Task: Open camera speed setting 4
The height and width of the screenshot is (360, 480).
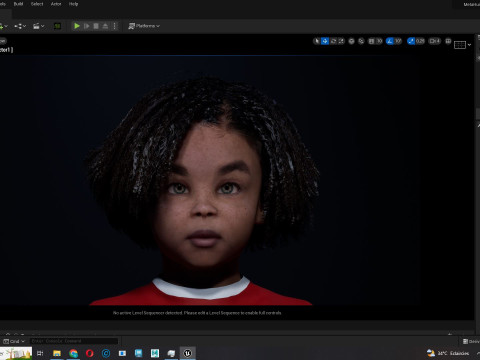Action: coord(435,41)
